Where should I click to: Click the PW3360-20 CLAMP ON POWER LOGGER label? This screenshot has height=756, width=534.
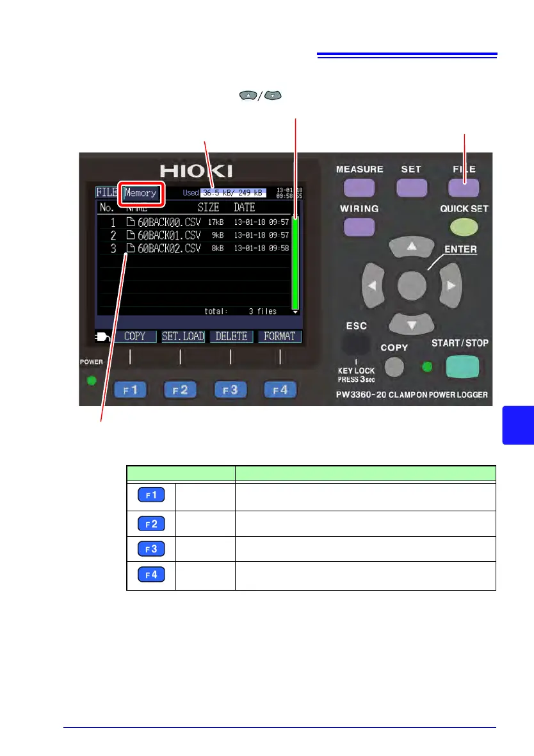(412, 395)
